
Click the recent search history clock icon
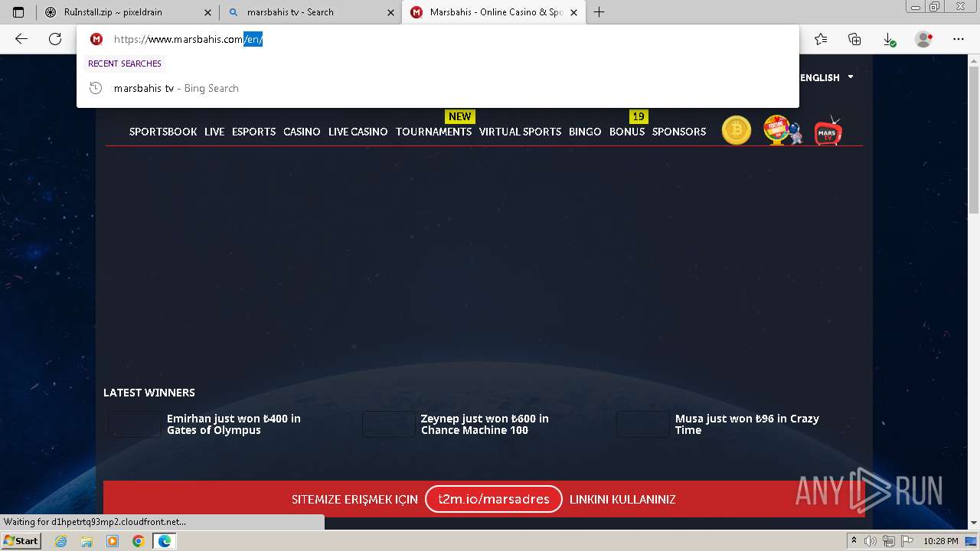pyautogui.click(x=96, y=88)
